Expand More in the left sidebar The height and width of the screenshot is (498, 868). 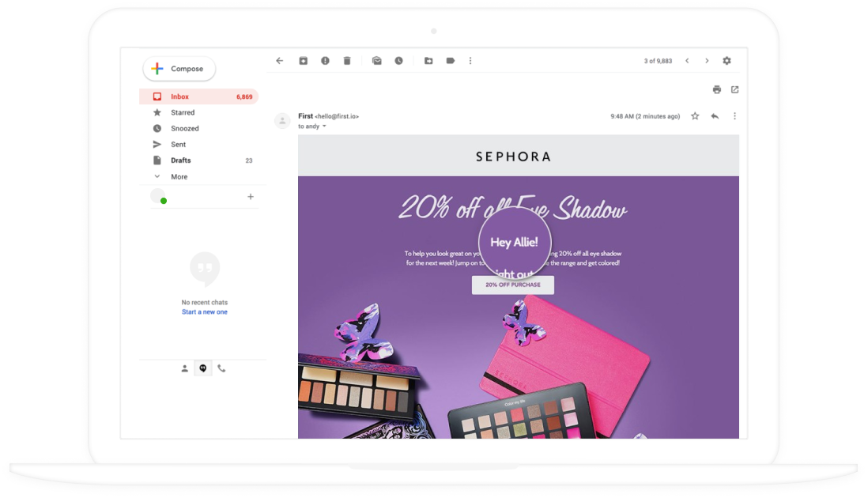[x=179, y=177]
